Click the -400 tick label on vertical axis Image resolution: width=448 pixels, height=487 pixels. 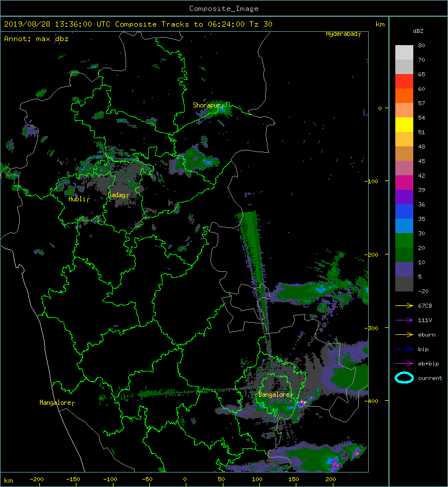tap(372, 401)
